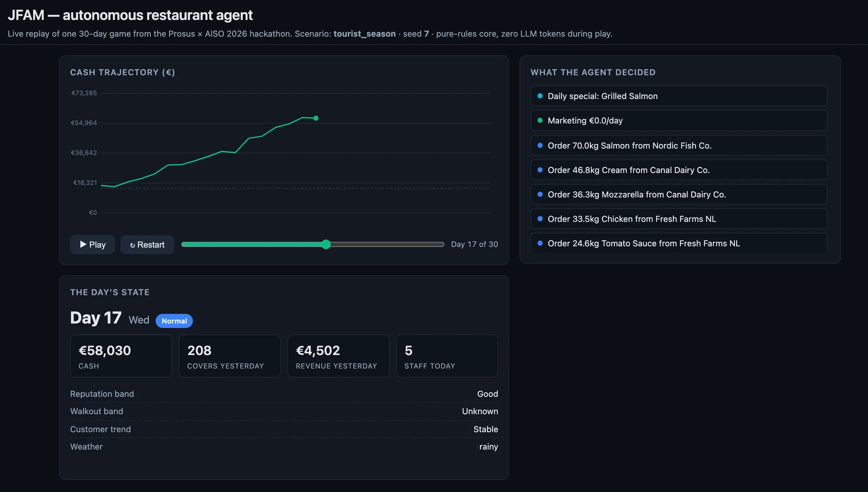Click the €18,321 axis label

[85, 183]
